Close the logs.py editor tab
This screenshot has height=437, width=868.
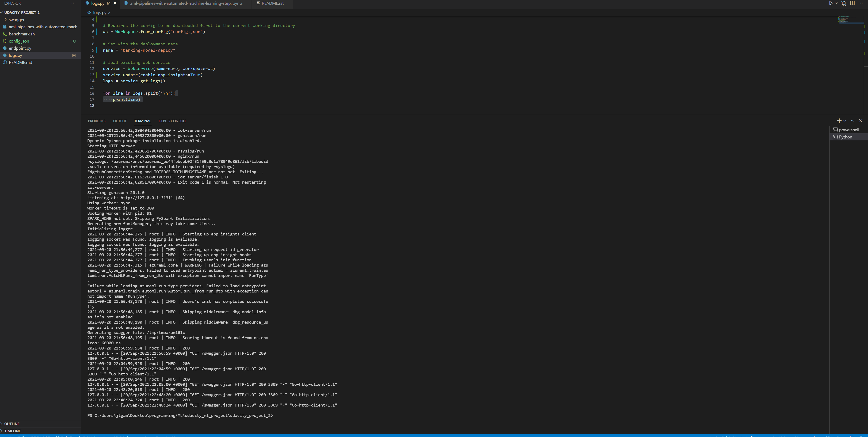pyautogui.click(x=115, y=3)
